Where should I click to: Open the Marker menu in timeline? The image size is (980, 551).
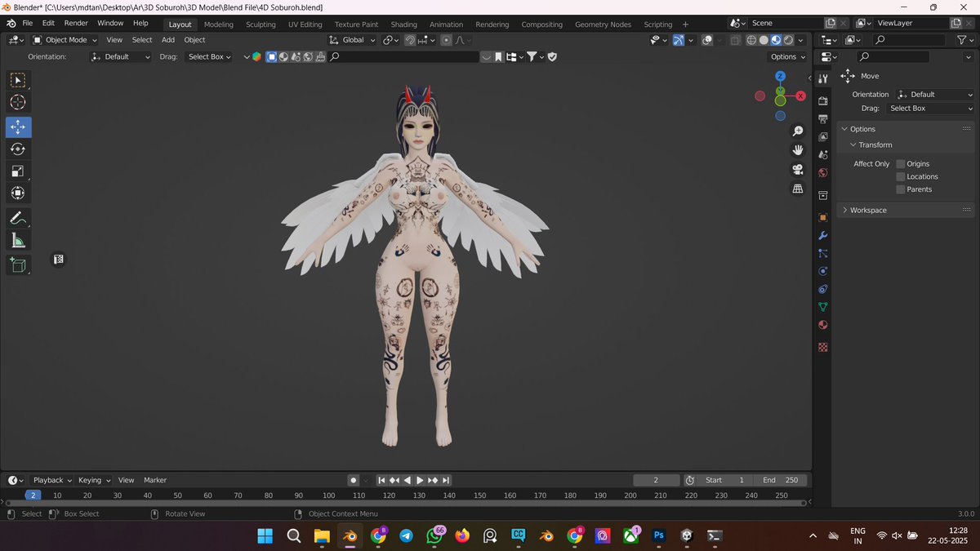click(155, 480)
